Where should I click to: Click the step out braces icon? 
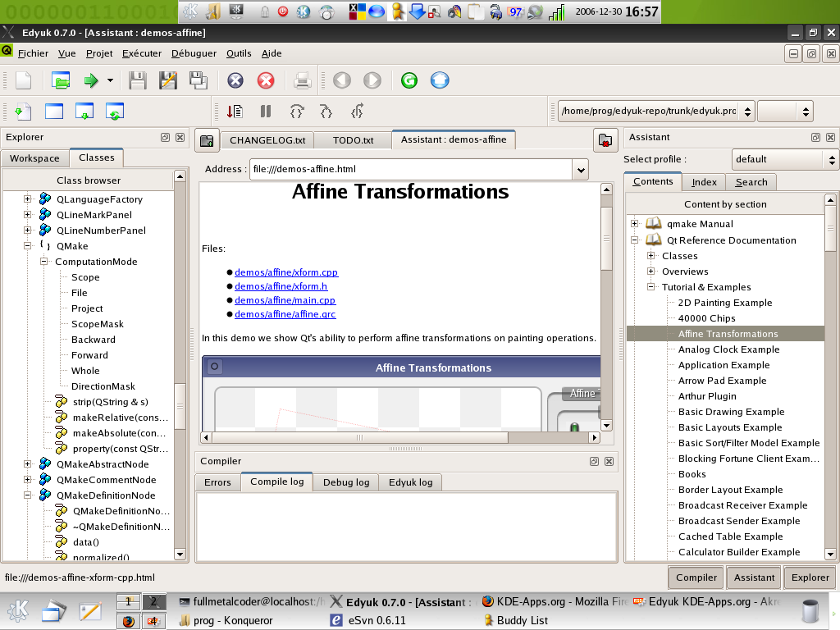pos(358,112)
